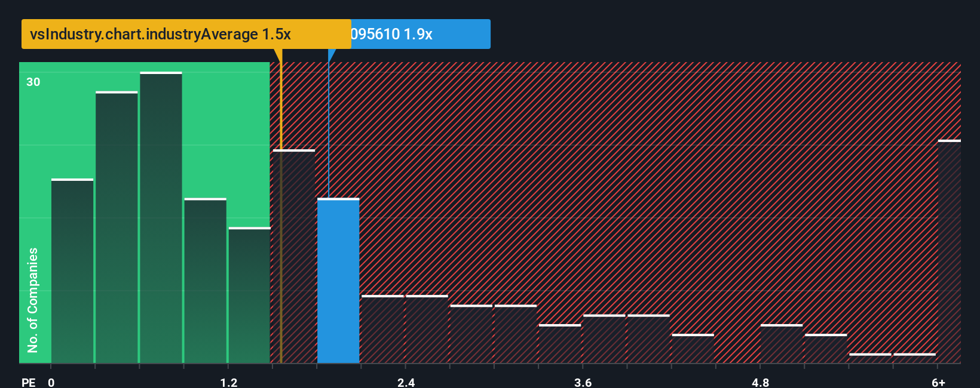980x388 pixels.
Task: Select the highlighted blue histogram bar
Action: click(338, 281)
